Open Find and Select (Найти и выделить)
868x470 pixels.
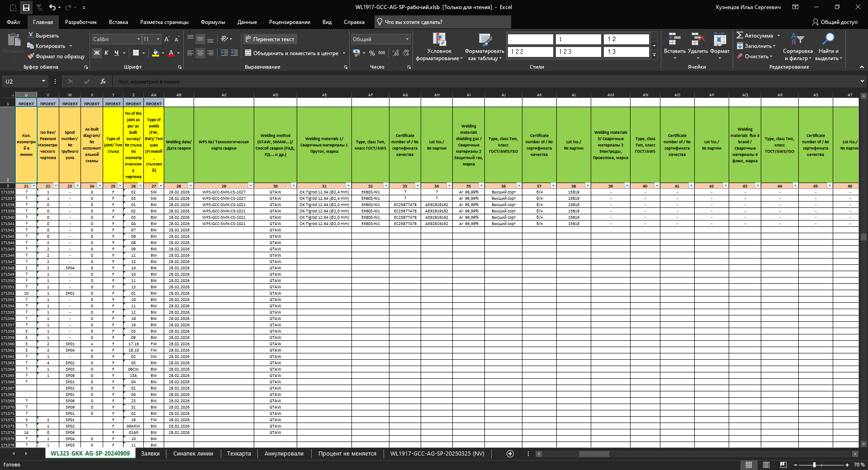click(x=828, y=47)
